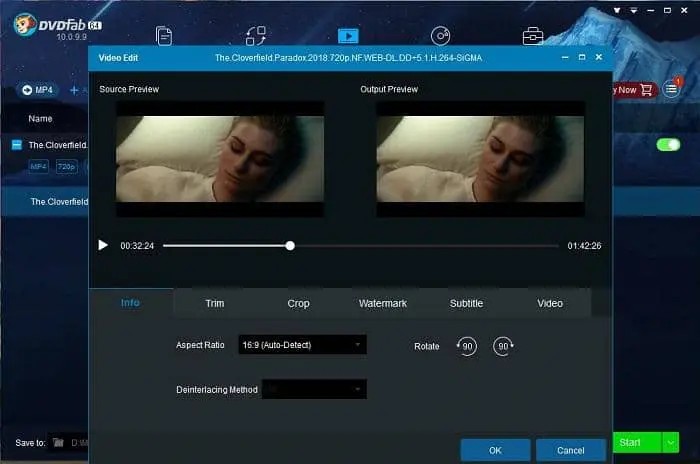Close the main DVDFab window
Image resolution: width=700 pixels, height=464 pixels.
click(684, 10)
